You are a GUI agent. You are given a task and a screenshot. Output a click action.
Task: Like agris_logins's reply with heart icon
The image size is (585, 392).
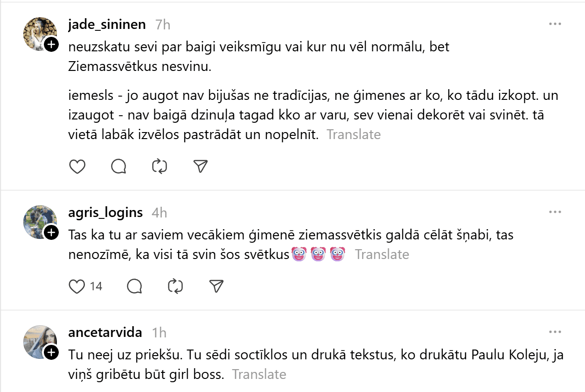77,287
